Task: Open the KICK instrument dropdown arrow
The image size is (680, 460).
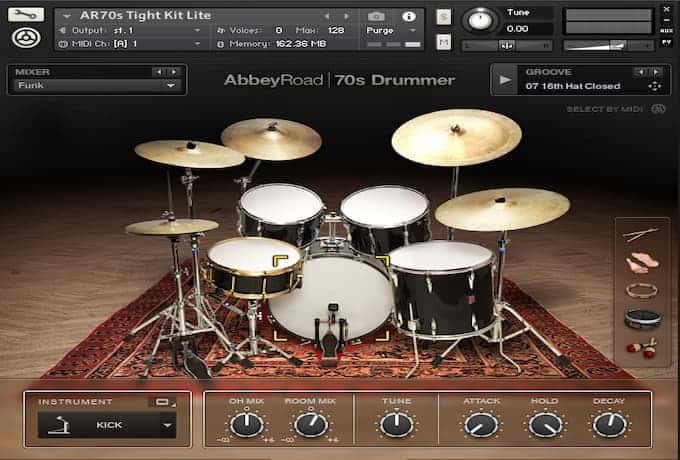Action: [167, 425]
